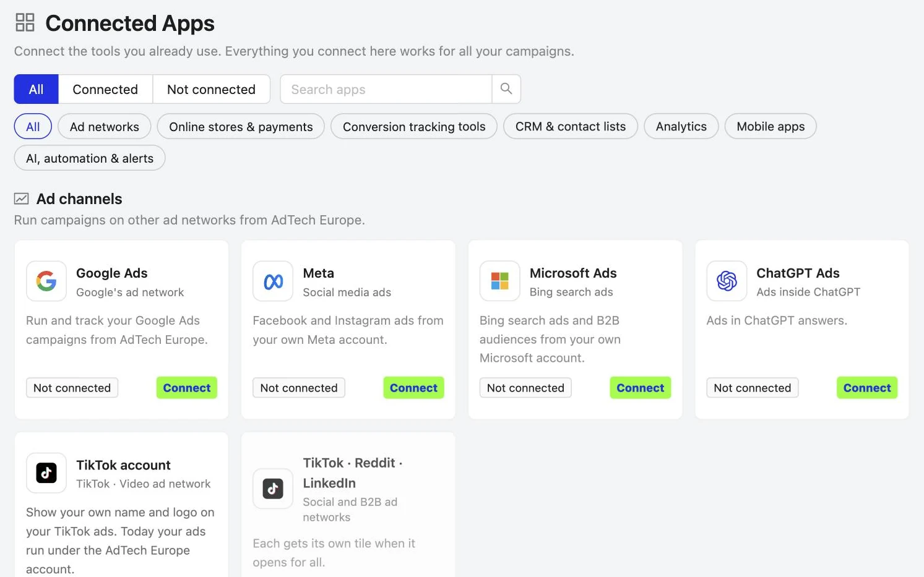Click the ChatGPT Ads card title

[798, 273]
